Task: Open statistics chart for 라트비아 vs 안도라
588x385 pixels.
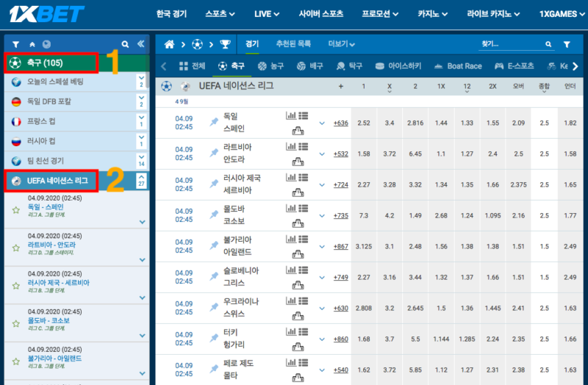Action: [290, 146]
